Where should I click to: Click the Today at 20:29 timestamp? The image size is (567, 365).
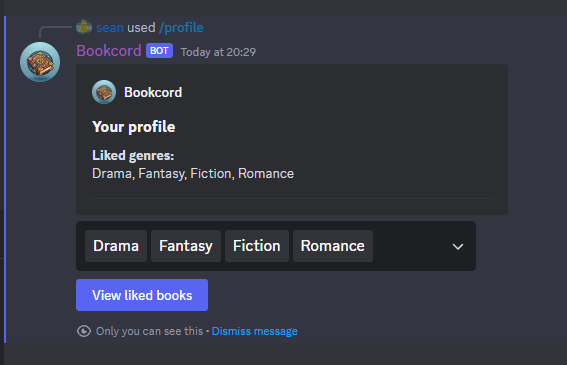[x=218, y=52]
